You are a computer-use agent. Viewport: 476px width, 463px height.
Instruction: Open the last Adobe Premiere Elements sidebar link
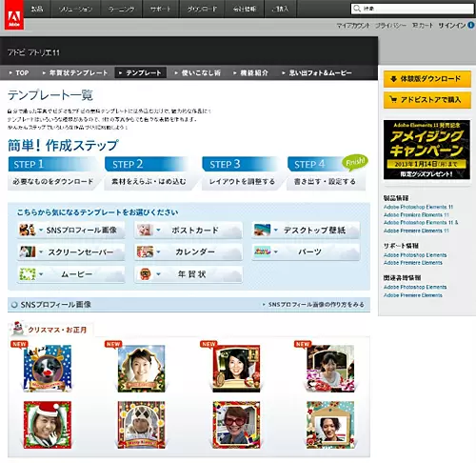click(413, 295)
